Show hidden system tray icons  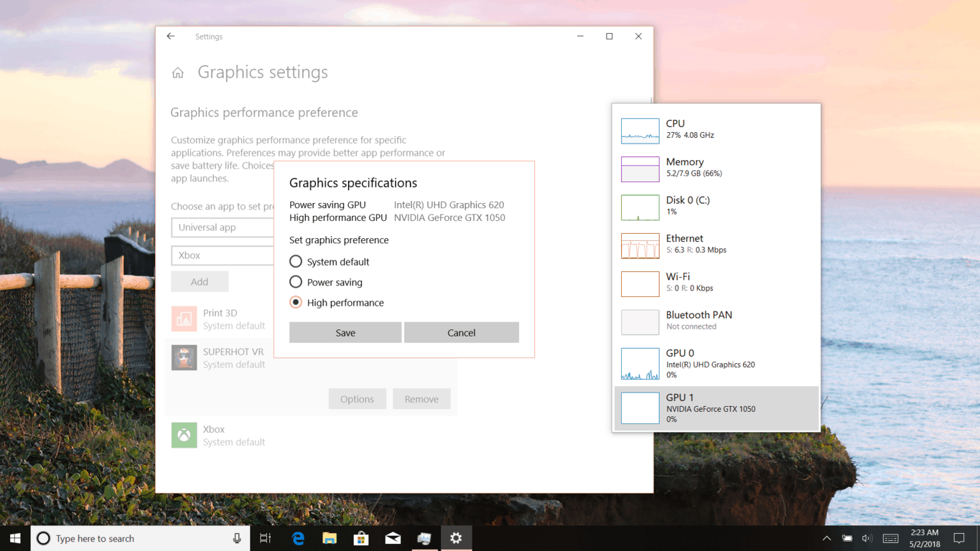(x=826, y=538)
